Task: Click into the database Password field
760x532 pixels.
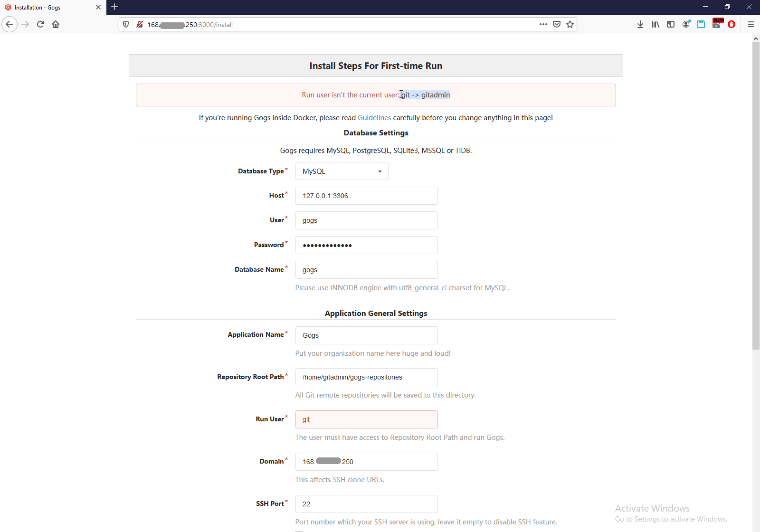Action: (x=367, y=245)
